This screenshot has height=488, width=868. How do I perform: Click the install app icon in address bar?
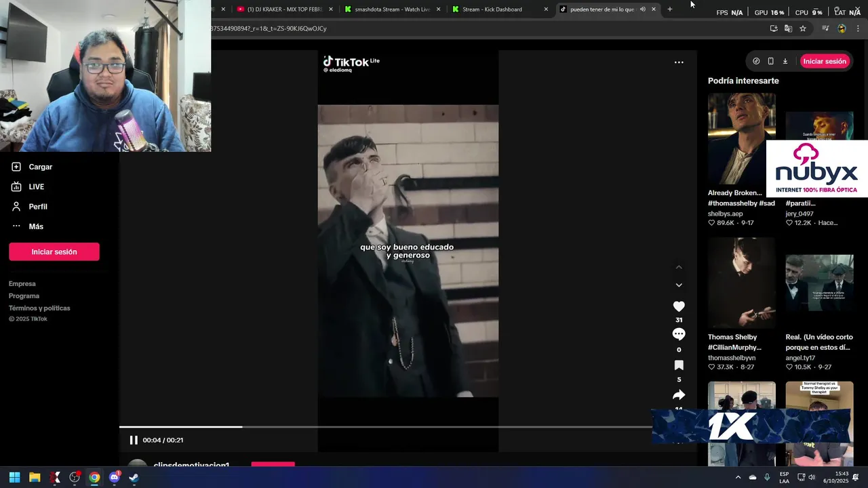click(x=774, y=28)
